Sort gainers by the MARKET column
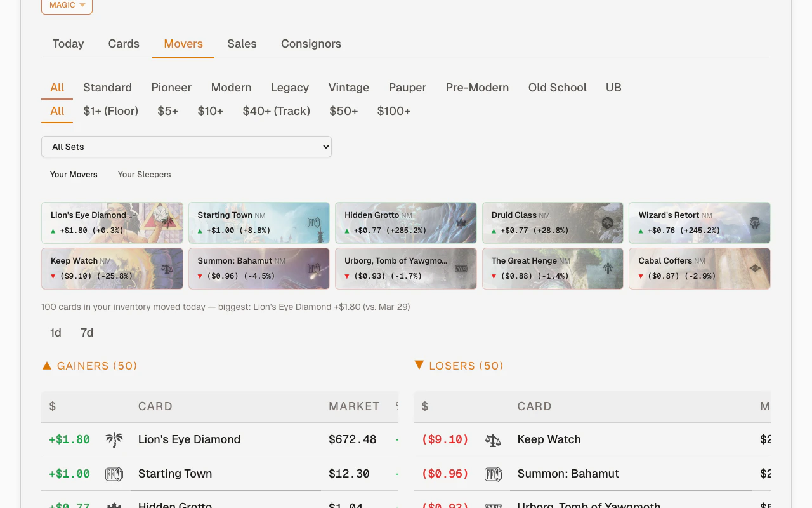This screenshot has height=508, width=812. 354,406
